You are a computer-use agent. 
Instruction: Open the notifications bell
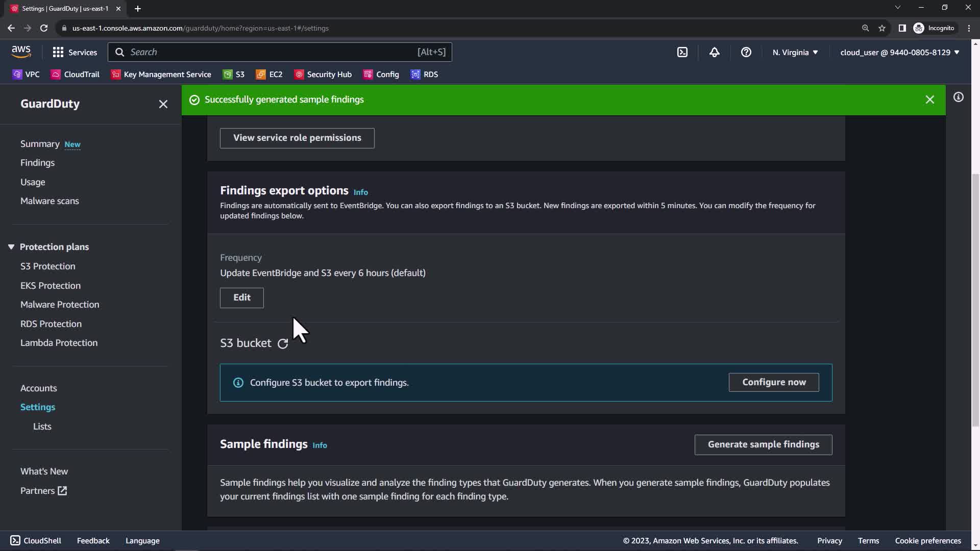pos(714,52)
